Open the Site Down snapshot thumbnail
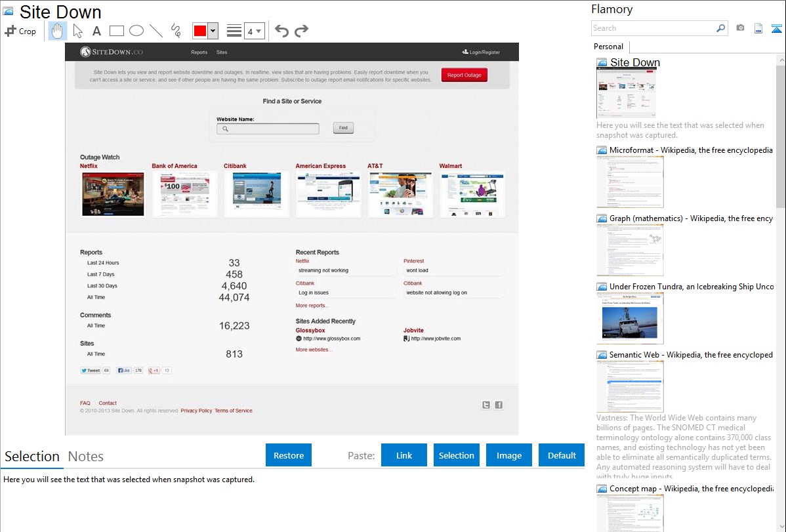 (x=627, y=93)
